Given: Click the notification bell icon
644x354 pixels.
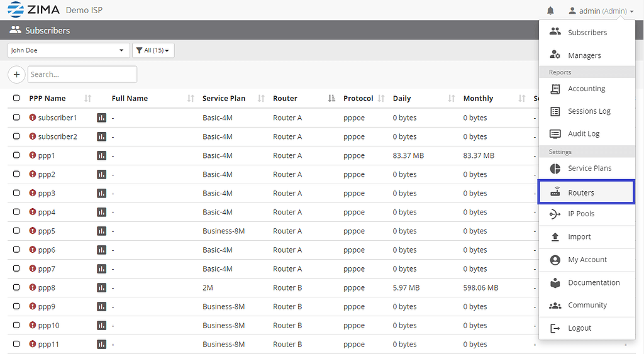Looking at the screenshot, I should coord(550,11).
